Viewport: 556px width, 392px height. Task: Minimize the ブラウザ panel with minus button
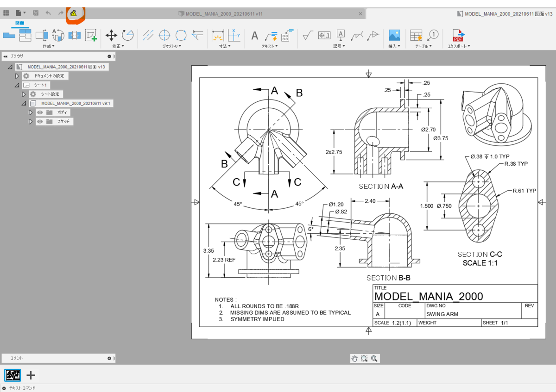click(109, 56)
